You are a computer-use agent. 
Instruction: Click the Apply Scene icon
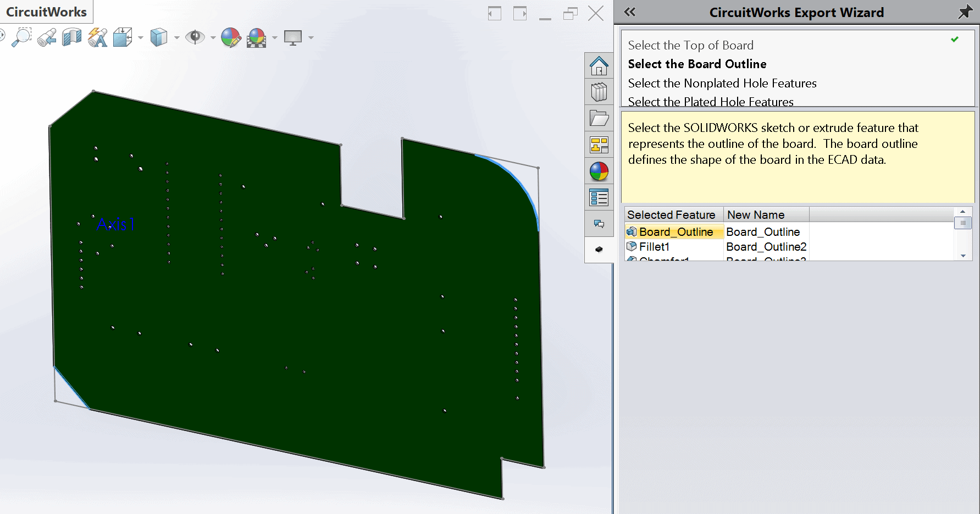coord(257,37)
